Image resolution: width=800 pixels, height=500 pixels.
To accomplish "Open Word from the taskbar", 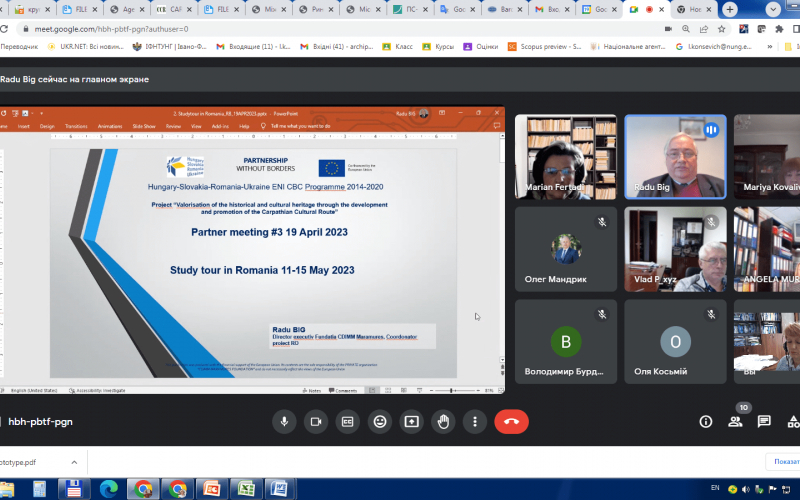I will point(279,489).
